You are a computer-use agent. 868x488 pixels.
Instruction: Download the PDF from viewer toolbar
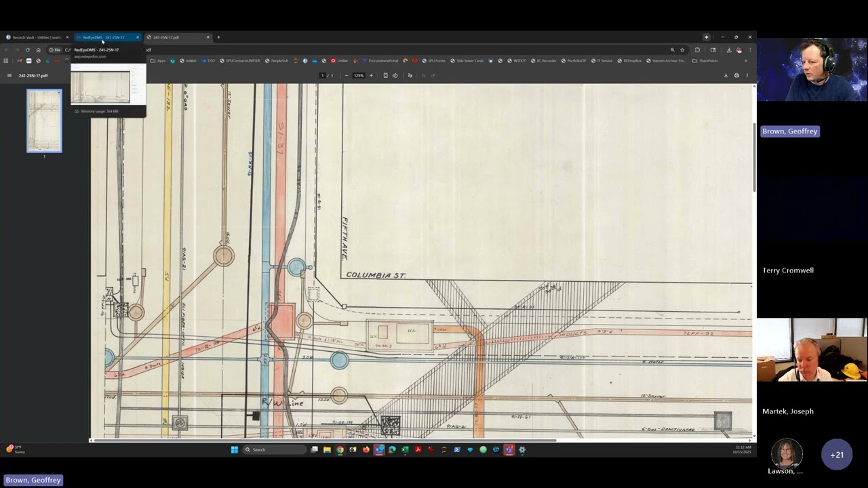(726, 75)
